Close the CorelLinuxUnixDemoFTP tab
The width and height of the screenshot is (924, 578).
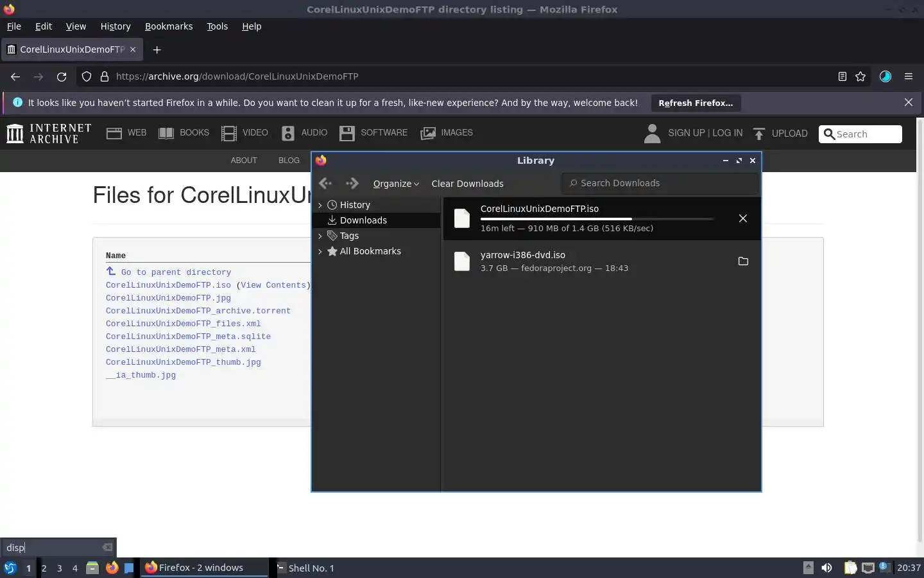point(133,49)
